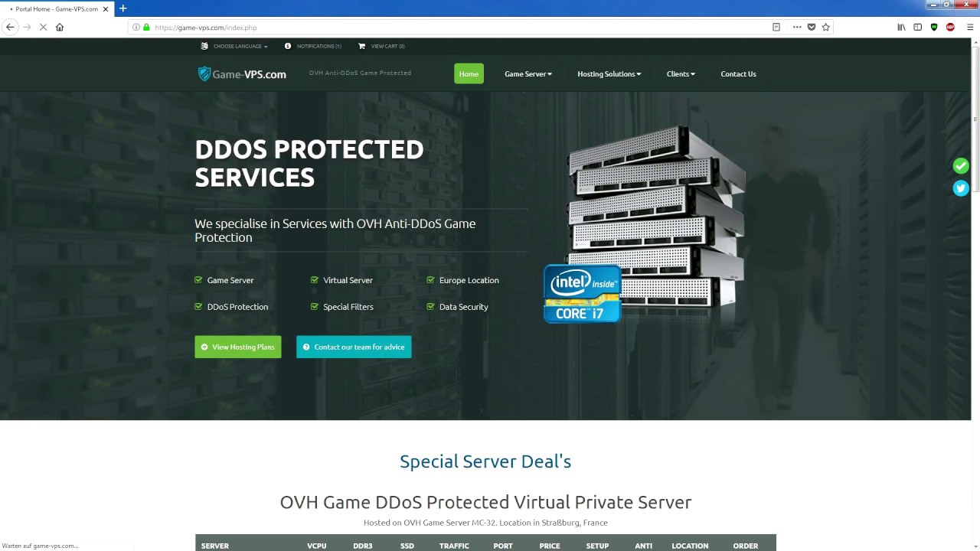
Task: Click the TRAFFIC column header
Action: [454, 546]
